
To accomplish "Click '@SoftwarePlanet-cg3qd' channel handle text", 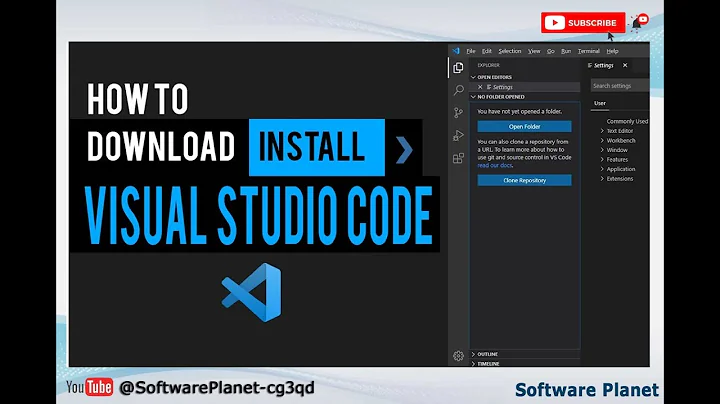I will coord(217,388).
